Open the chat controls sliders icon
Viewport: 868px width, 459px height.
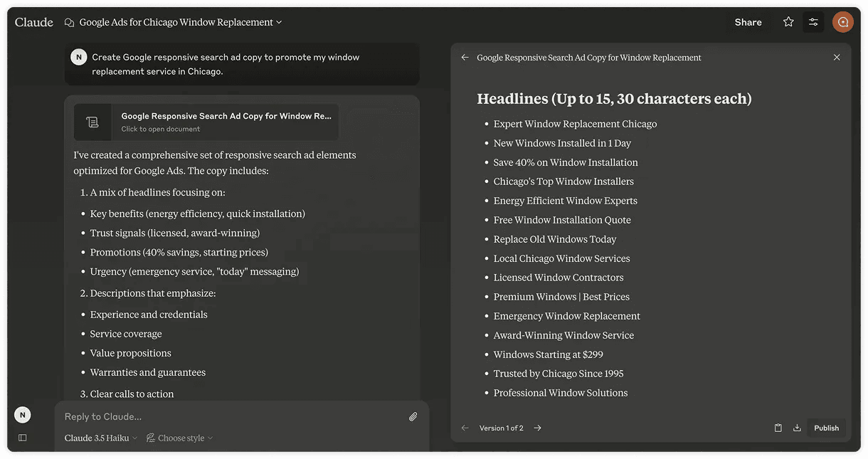tap(813, 22)
